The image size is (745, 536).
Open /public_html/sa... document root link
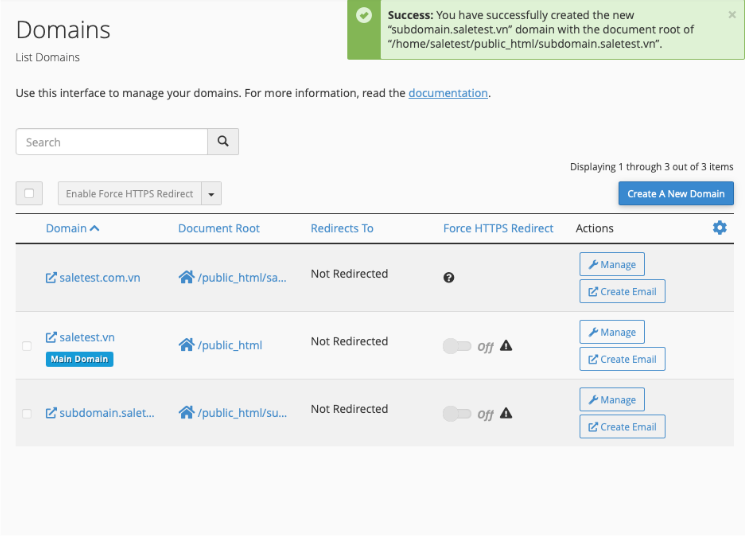tap(242, 278)
